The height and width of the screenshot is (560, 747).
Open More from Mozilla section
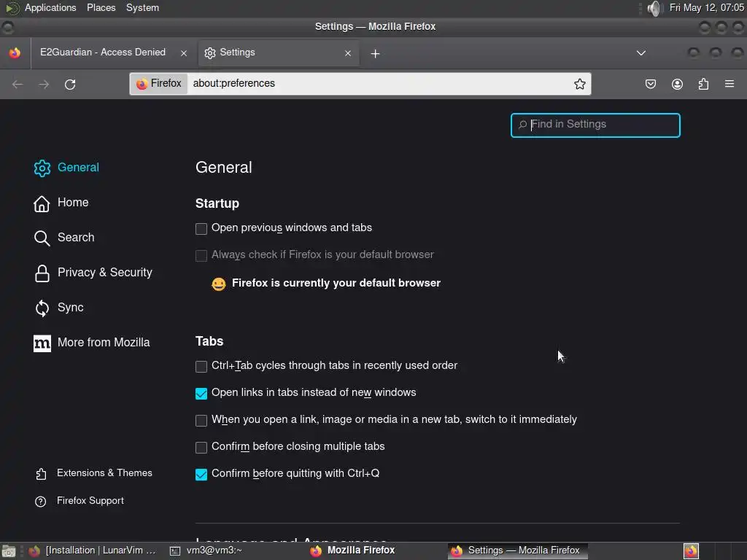point(91,343)
